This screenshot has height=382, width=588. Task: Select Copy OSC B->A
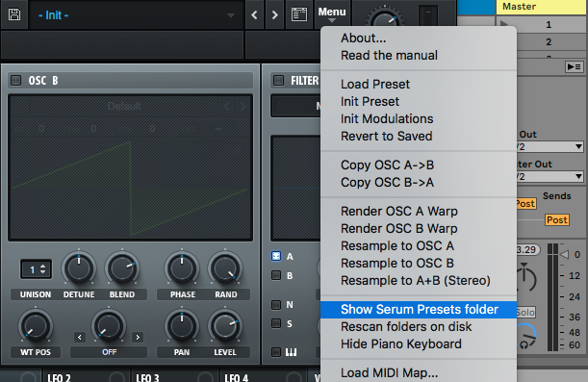[419, 182]
